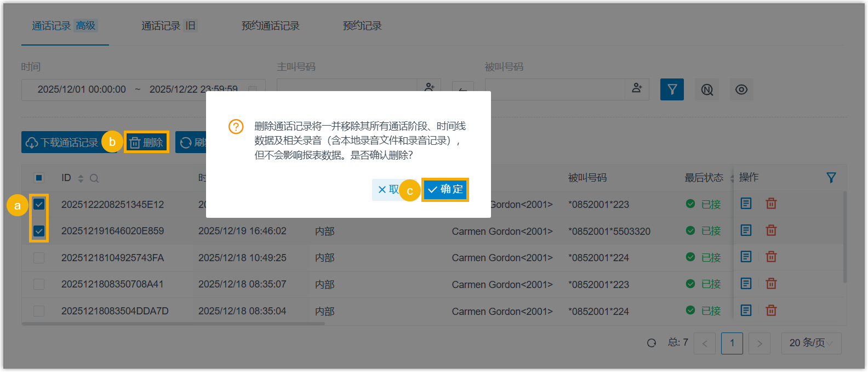This screenshot has width=868, height=372.
Task: Click search icon in ID column header
Action: coord(94,178)
